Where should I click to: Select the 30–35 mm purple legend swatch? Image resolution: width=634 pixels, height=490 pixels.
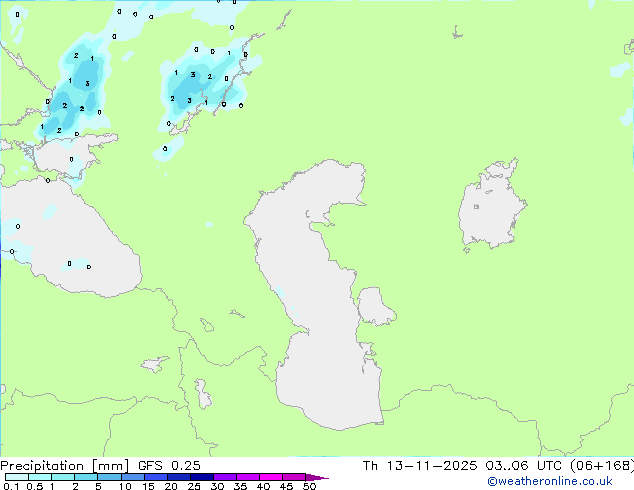[225, 477]
